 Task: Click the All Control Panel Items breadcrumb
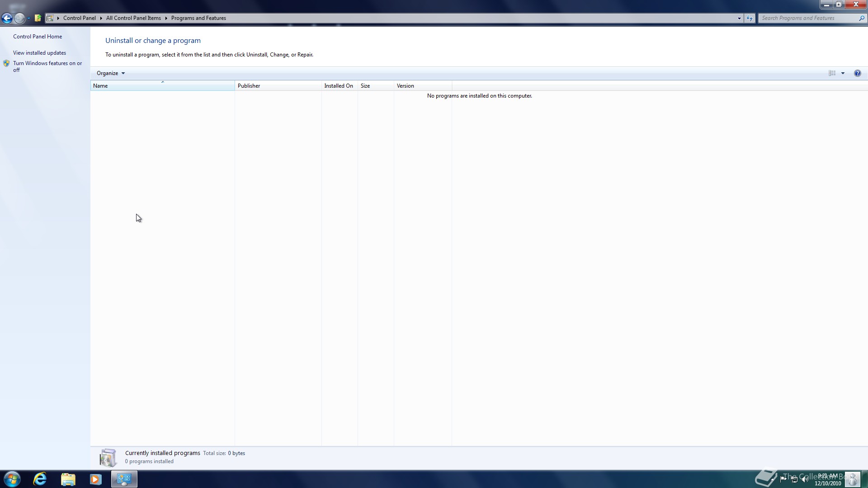click(x=133, y=18)
